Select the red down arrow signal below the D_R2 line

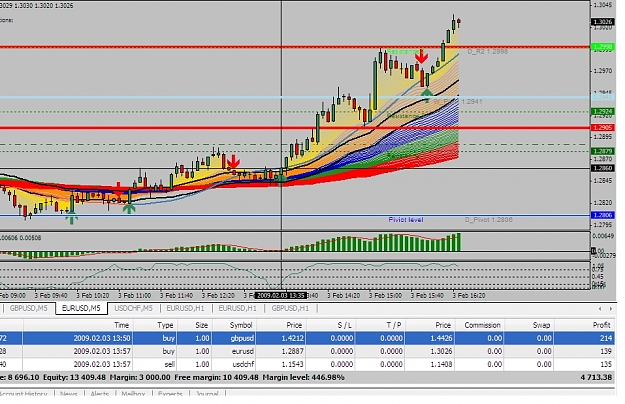[x=421, y=57]
